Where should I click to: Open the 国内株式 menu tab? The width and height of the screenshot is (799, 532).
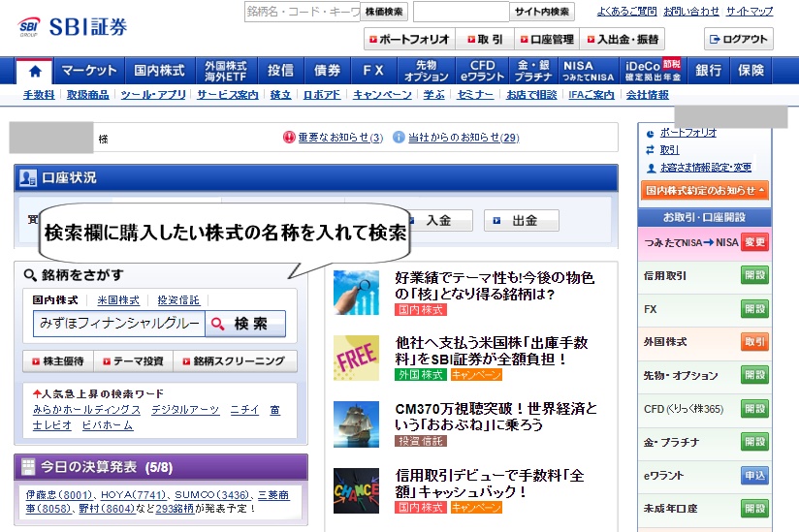tap(159, 71)
